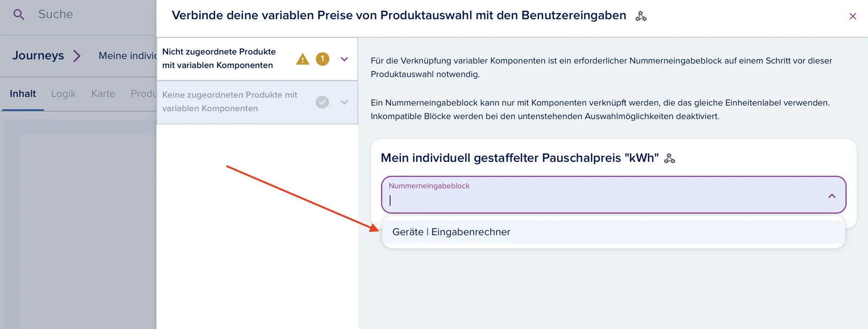Expand Keine zugeordneten Produkte chevron
The width and height of the screenshot is (868, 329).
coord(344,102)
